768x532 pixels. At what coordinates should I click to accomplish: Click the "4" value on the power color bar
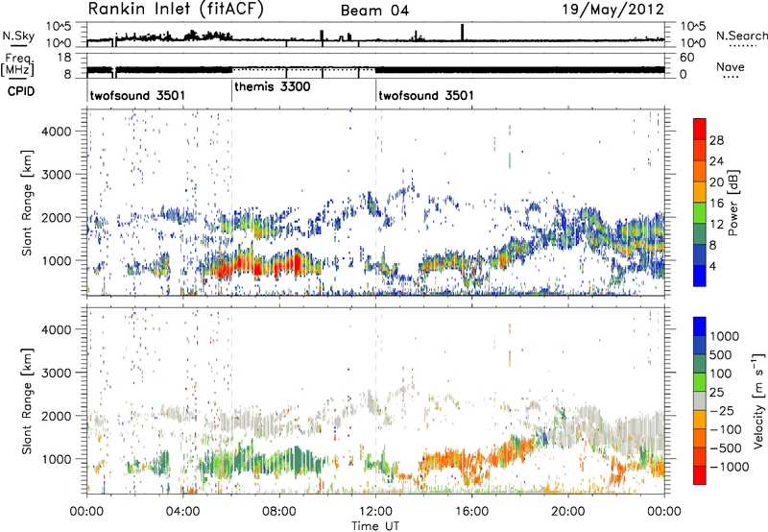[x=712, y=267]
